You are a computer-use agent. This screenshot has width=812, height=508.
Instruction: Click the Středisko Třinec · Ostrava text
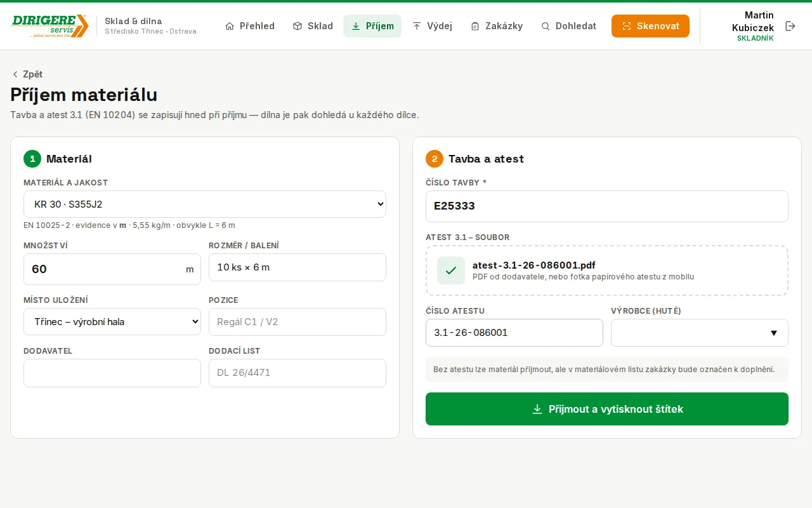(150, 31)
